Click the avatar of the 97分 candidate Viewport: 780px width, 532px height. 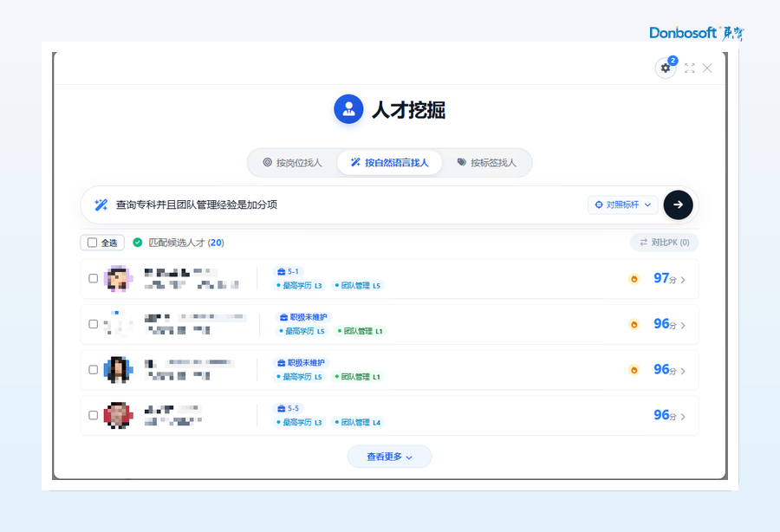(119, 278)
